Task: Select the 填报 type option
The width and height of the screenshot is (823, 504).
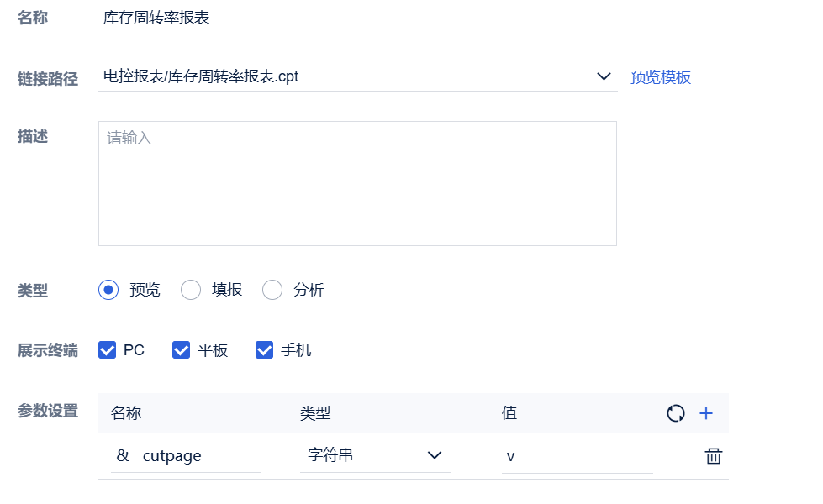Action: (x=191, y=290)
